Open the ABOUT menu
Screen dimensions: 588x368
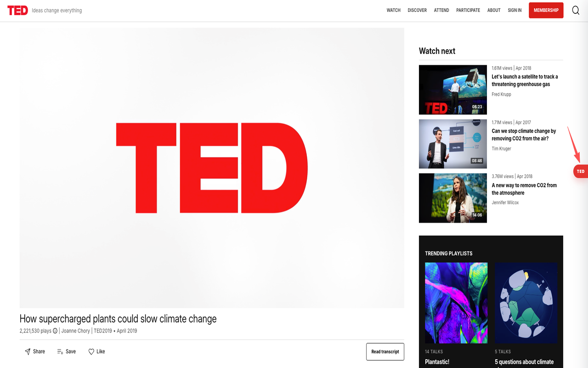494,10
